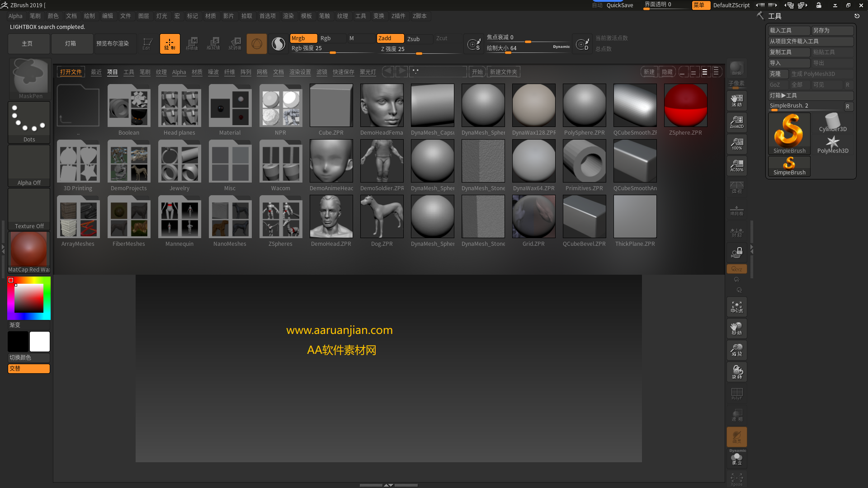868x488 pixels.
Task: Switch LightBox to list view layout
Action: 716,71
